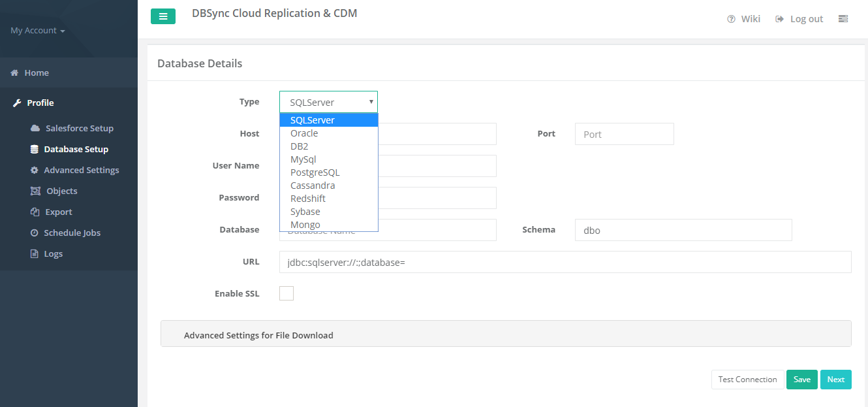This screenshot has width=868, height=407.
Task: Click the Advanced Settings gear icon
Action: click(35, 171)
